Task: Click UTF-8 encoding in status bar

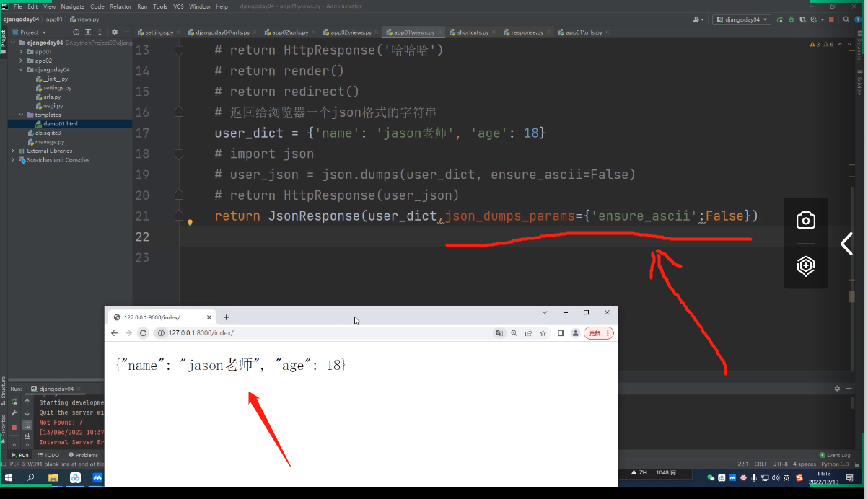Action: click(x=780, y=464)
